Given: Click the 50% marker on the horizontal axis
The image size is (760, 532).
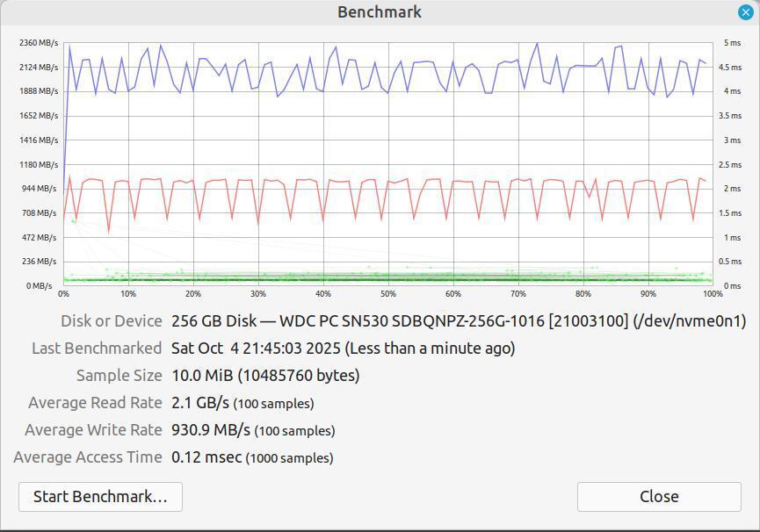Looking at the screenshot, I should 387,294.
